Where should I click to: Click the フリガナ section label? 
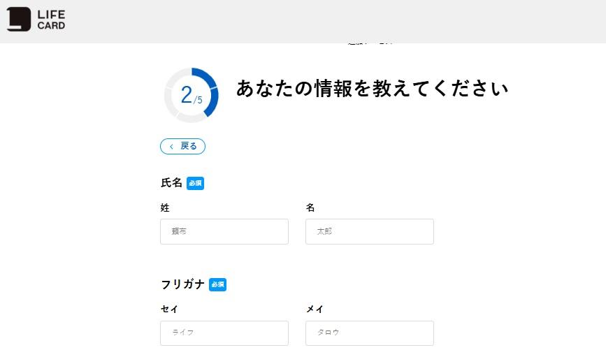point(182,284)
